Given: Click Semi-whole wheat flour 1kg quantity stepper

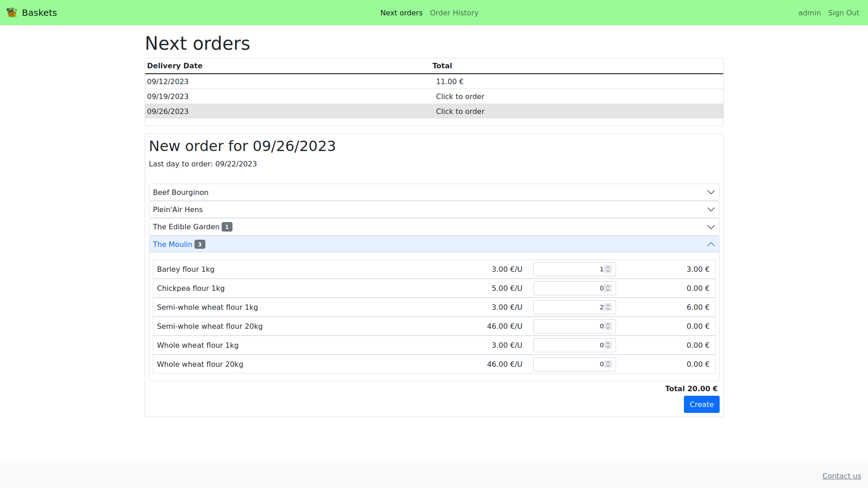Looking at the screenshot, I should coord(608,307).
